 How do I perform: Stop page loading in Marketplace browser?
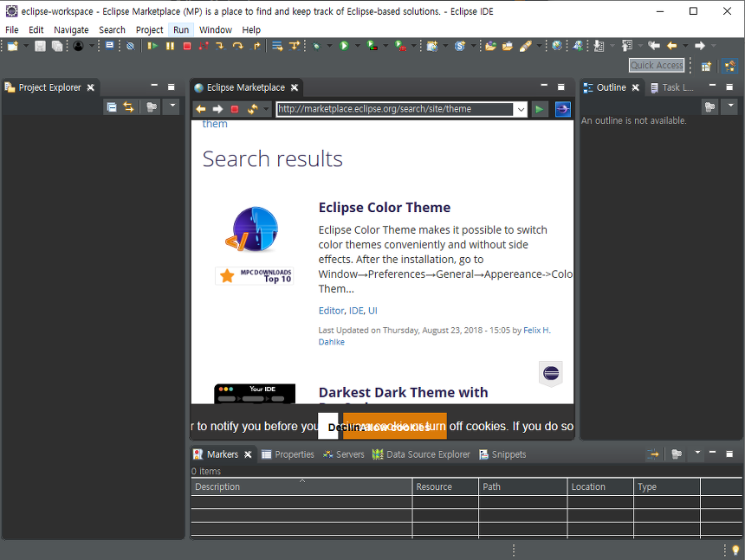pos(235,109)
